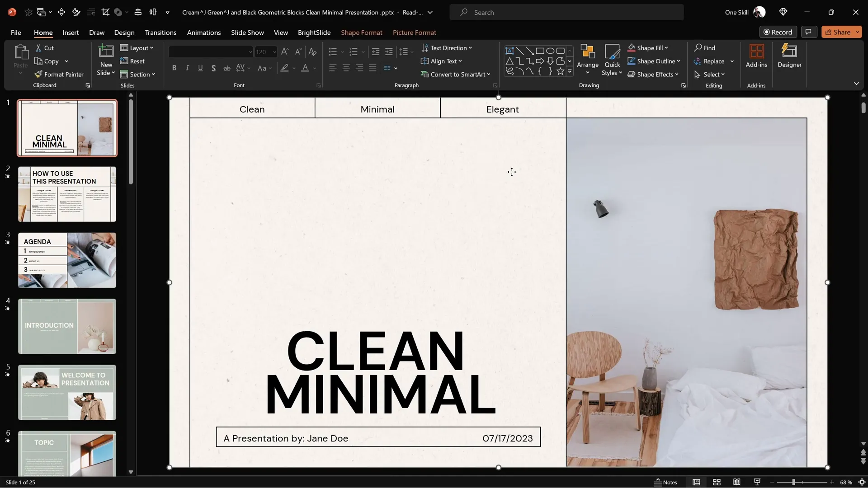Click the Decrease Indent icon

click(x=376, y=52)
